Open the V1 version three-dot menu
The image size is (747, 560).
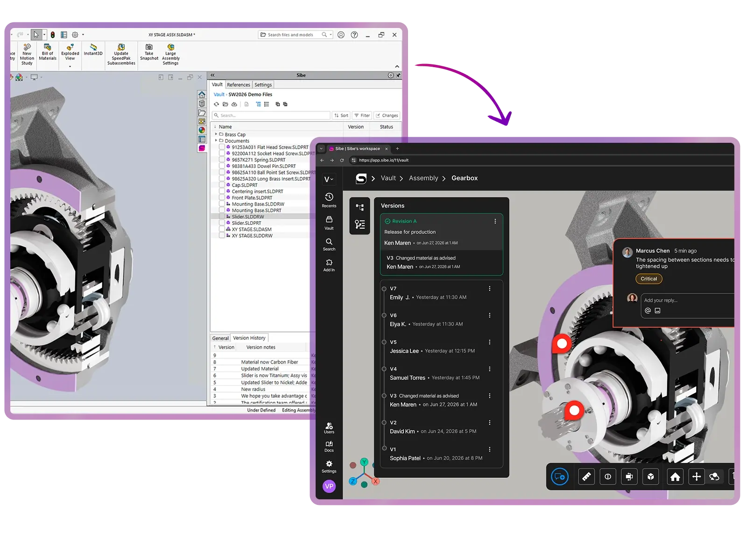(x=490, y=449)
